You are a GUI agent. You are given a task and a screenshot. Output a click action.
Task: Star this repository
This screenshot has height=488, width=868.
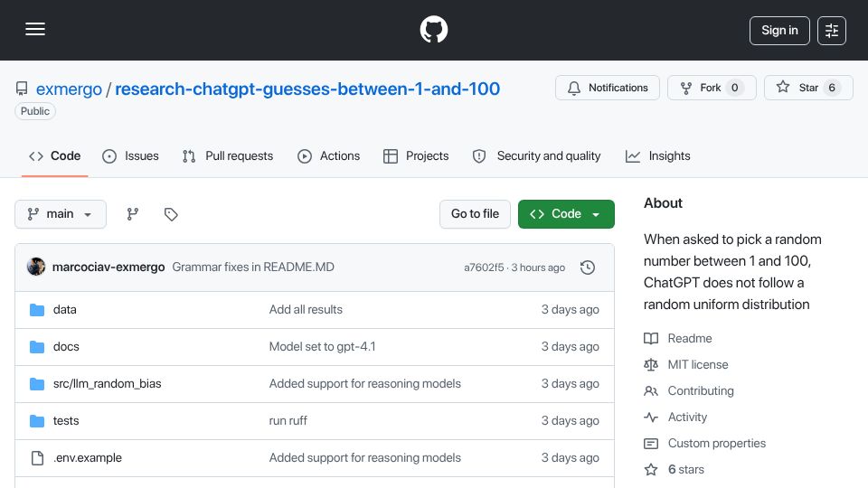(x=808, y=88)
